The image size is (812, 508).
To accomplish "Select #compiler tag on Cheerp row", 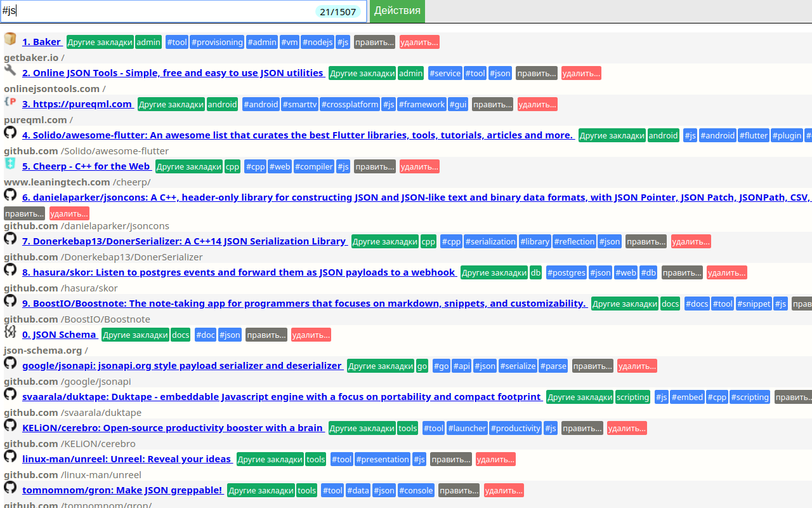I will [314, 166].
